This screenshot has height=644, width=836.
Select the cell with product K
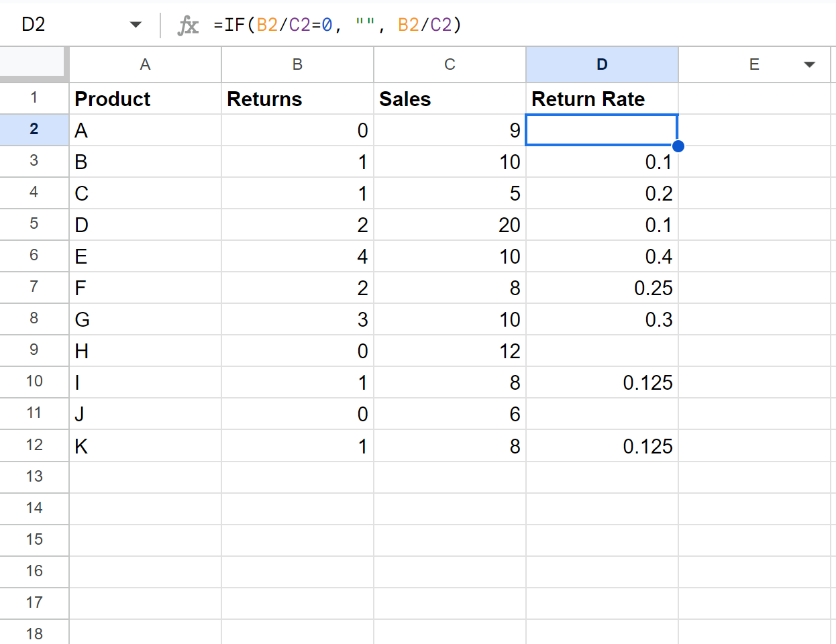click(x=145, y=445)
